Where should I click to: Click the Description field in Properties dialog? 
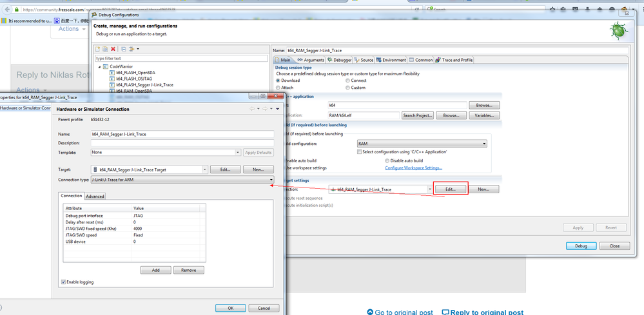pos(182,143)
